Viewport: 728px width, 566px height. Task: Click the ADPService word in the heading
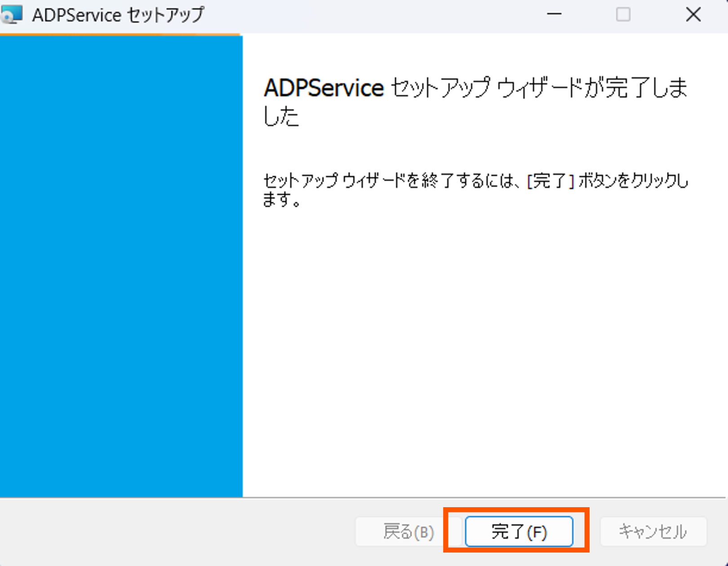click(x=324, y=88)
